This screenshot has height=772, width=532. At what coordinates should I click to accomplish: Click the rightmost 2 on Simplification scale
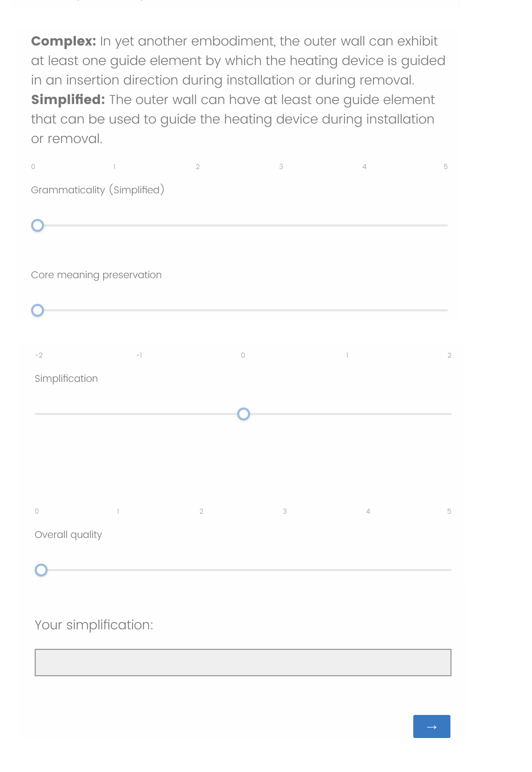pos(449,355)
